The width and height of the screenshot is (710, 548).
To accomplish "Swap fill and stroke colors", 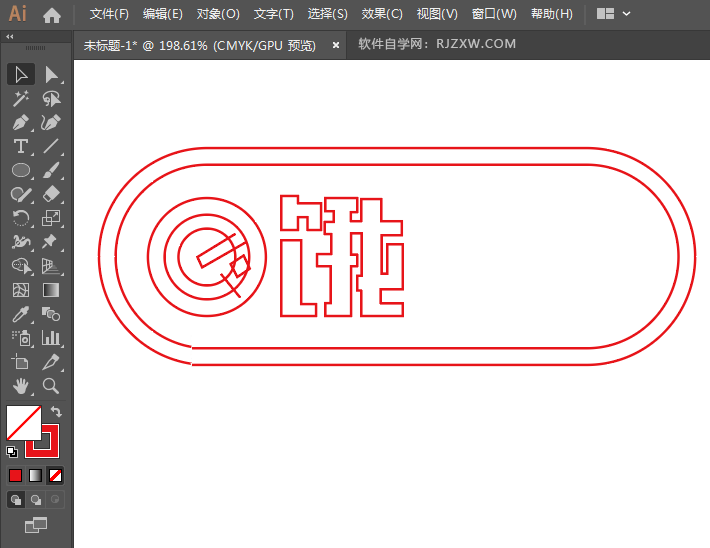I will 56,411.
